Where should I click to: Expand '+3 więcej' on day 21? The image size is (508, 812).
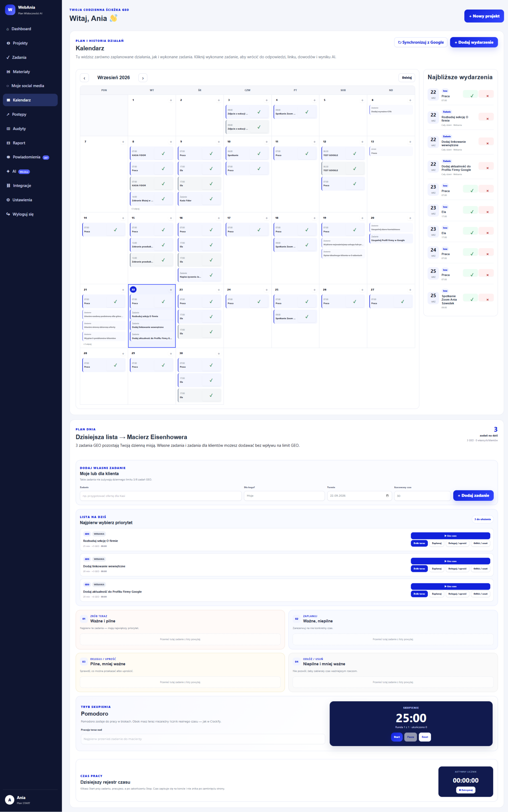(87, 344)
